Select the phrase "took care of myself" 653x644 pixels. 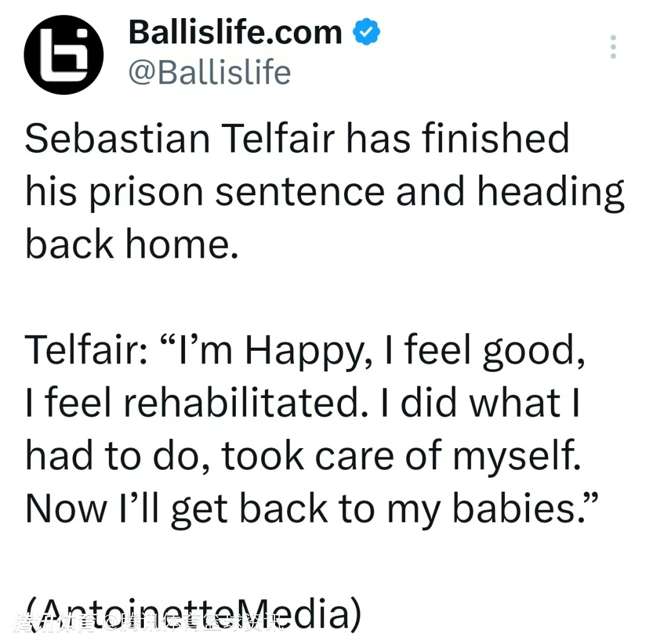[x=400, y=455]
